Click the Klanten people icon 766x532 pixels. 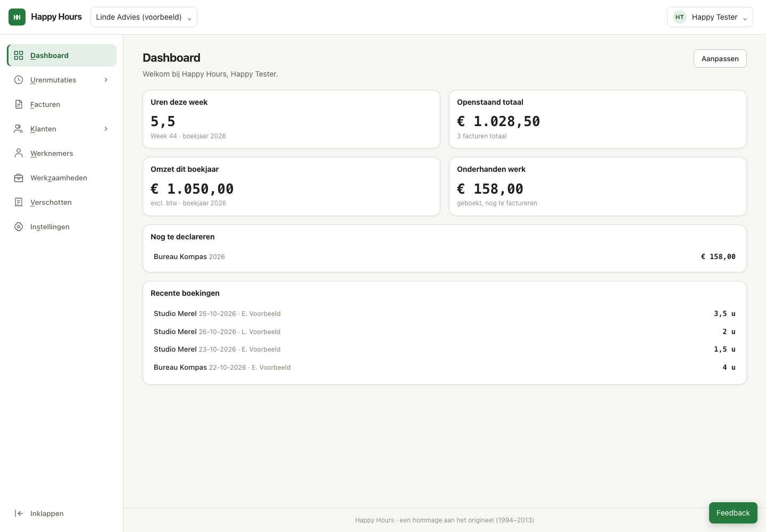(19, 129)
